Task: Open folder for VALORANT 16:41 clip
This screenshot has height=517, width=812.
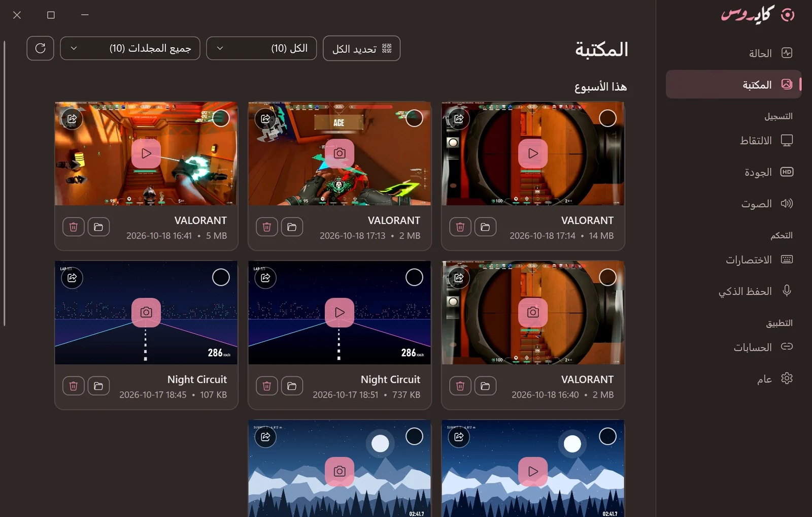Action: pos(98,227)
